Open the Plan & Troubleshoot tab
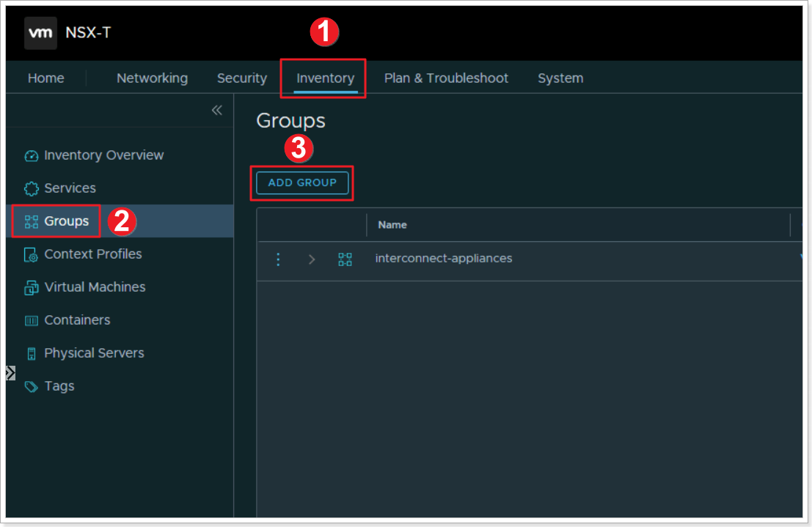This screenshot has width=812, height=527. pyautogui.click(x=446, y=78)
